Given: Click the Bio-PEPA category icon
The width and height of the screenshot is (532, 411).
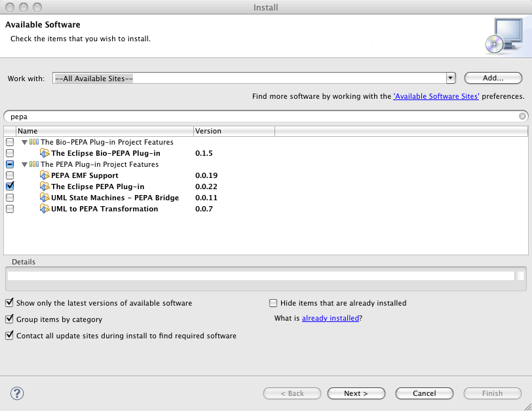Looking at the screenshot, I should [x=34, y=142].
